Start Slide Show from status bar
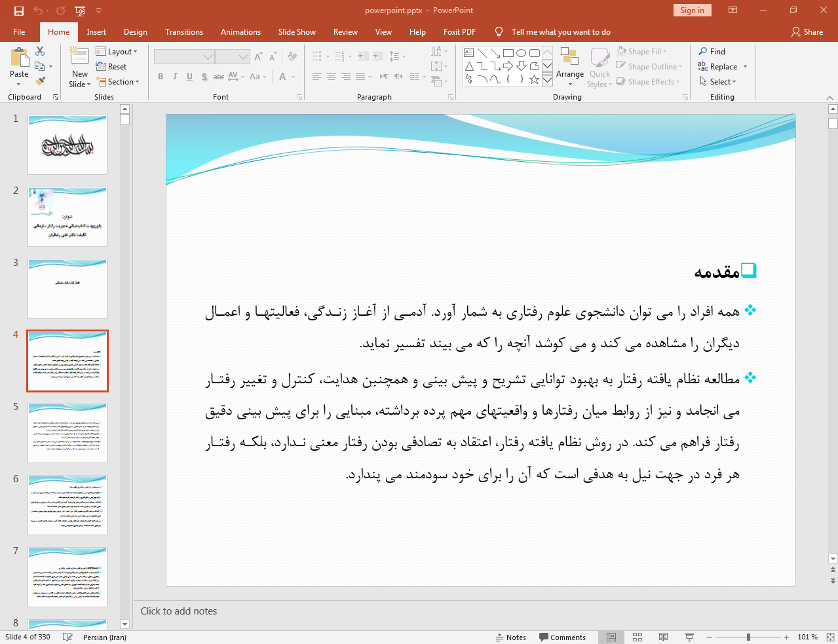The image size is (838, 644). pyautogui.click(x=689, y=637)
